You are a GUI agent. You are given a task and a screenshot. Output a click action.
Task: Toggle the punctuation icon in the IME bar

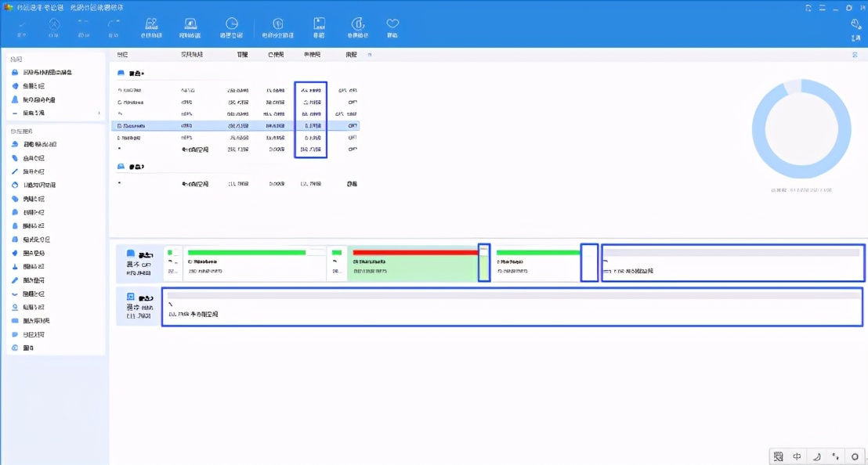tap(835, 456)
